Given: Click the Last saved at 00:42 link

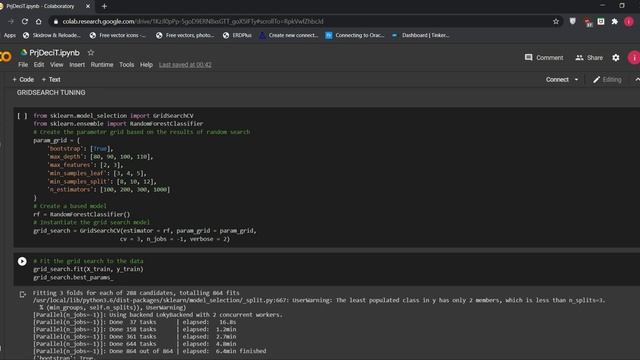Looking at the screenshot, I should click(185, 64).
